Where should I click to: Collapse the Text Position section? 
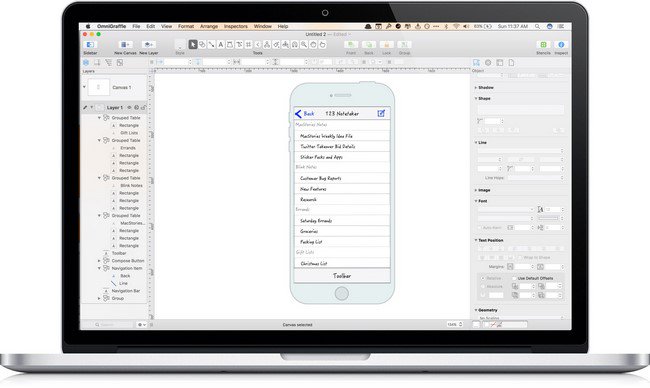pyautogui.click(x=475, y=240)
